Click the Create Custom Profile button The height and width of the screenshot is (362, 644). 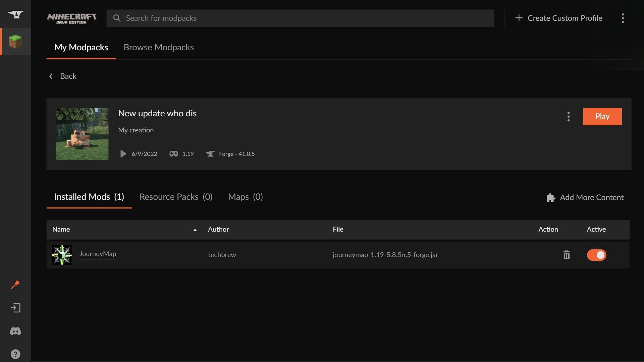point(558,18)
